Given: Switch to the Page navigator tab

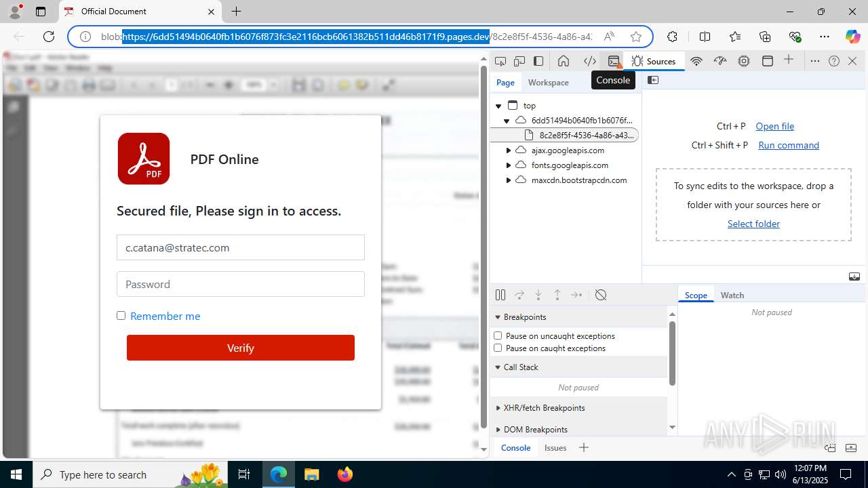Looking at the screenshot, I should click(x=505, y=82).
